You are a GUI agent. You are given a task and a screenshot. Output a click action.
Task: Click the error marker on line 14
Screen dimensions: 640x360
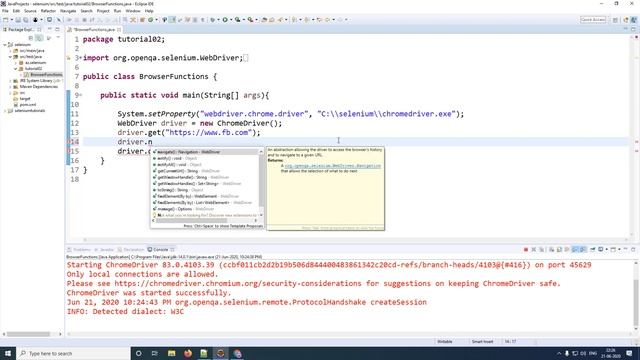pyautogui.click(x=69, y=142)
